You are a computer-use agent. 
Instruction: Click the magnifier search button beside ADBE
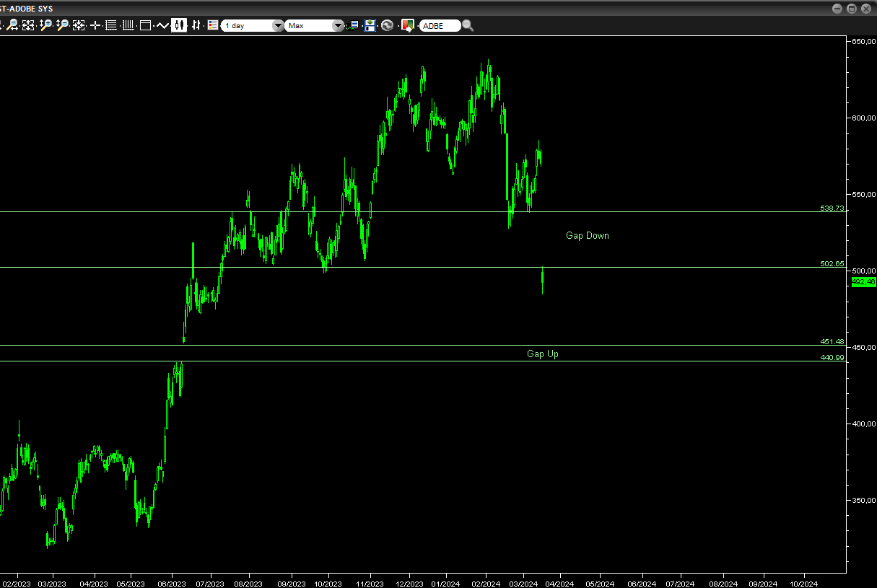[x=468, y=25]
